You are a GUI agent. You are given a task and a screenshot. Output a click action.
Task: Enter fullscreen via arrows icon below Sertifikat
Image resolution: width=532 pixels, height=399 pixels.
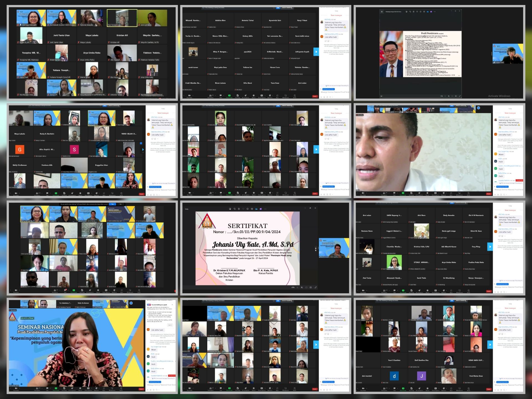coord(315,287)
